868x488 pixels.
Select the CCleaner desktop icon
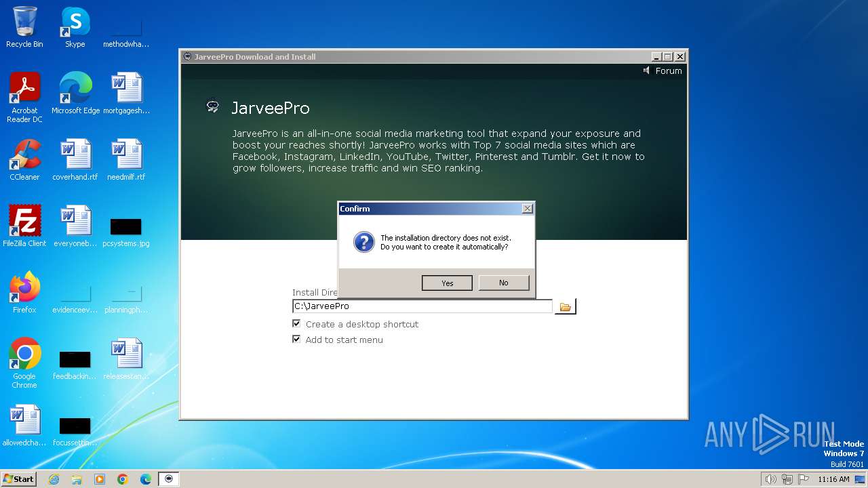click(x=24, y=159)
